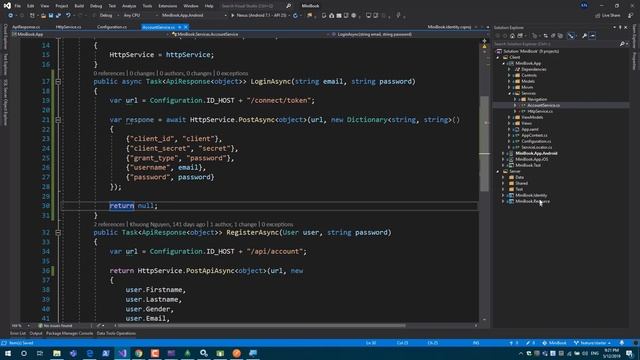Viewport: 640px width, 360px height.
Task: Start debugging on Nexus Android device
Action: pyautogui.click(x=260, y=16)
